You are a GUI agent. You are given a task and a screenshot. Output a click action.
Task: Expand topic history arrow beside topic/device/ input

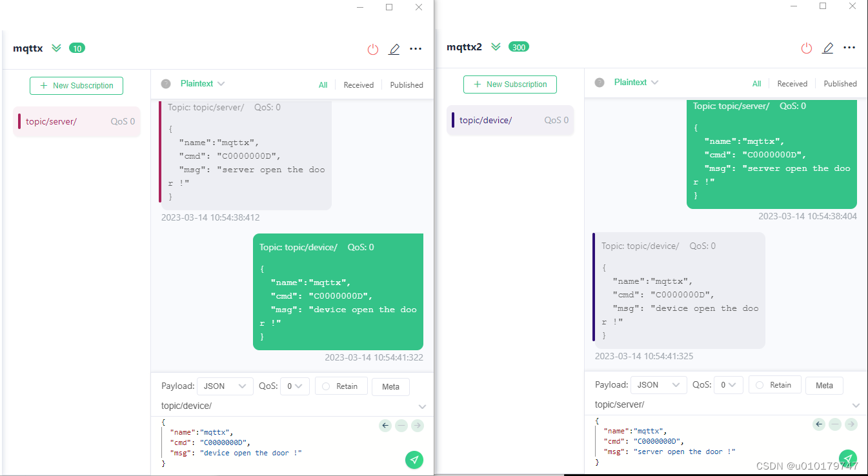[422, 406]
